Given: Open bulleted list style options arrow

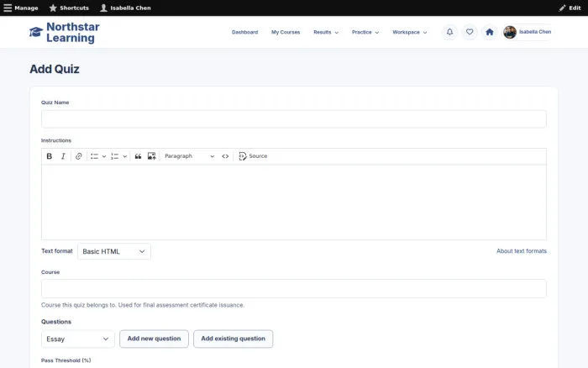Looking at the screenshot, I should (x=104, y=156).
